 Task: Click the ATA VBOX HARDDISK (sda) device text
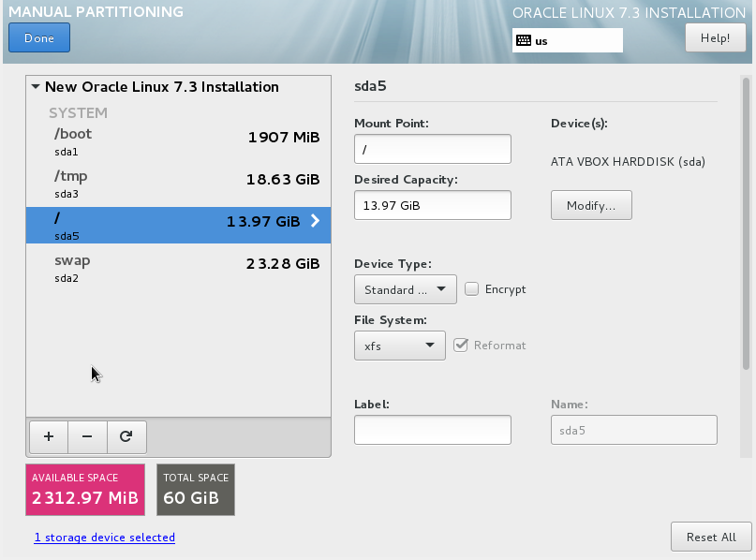point(628,161)
